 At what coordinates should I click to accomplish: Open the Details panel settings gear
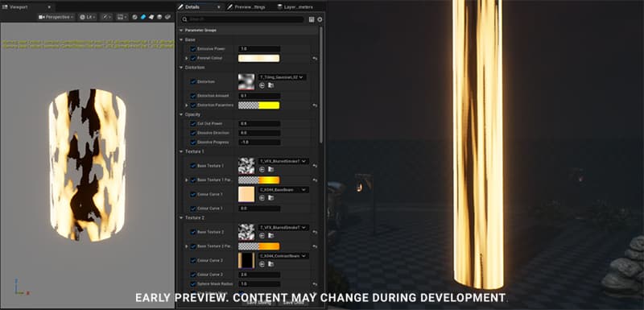point(320,19)
